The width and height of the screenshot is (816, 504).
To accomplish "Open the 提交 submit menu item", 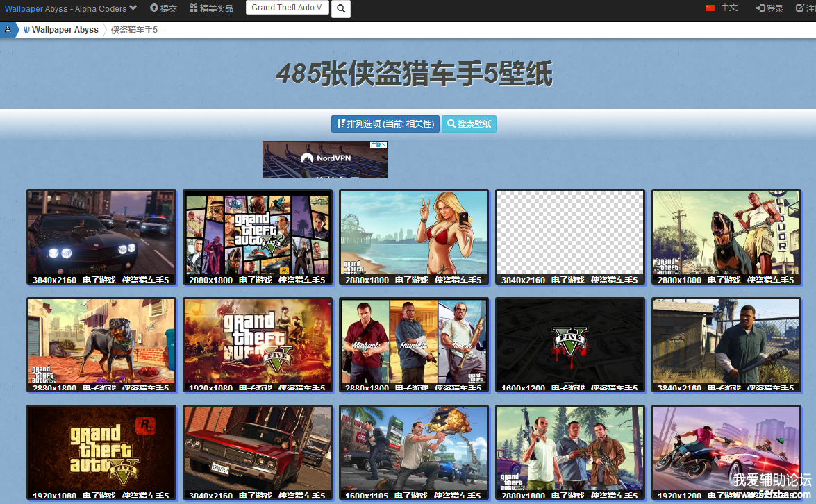I will tap(163, 8).
